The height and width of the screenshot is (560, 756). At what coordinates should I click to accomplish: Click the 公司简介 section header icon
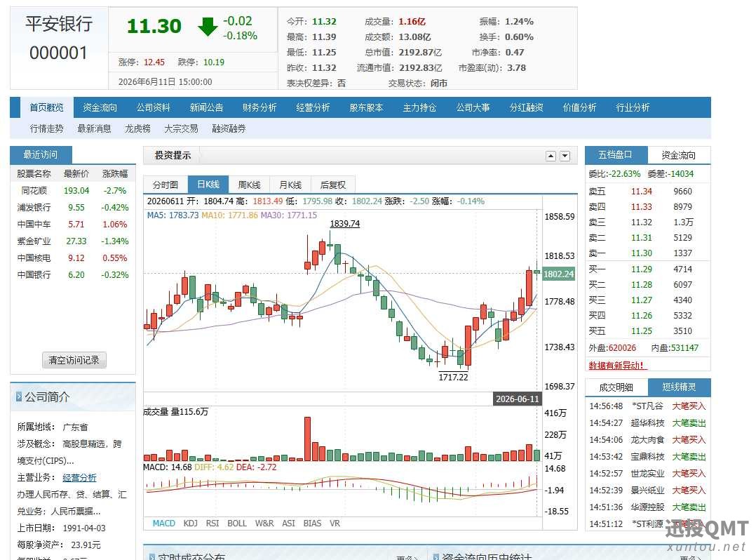(19, 396)
